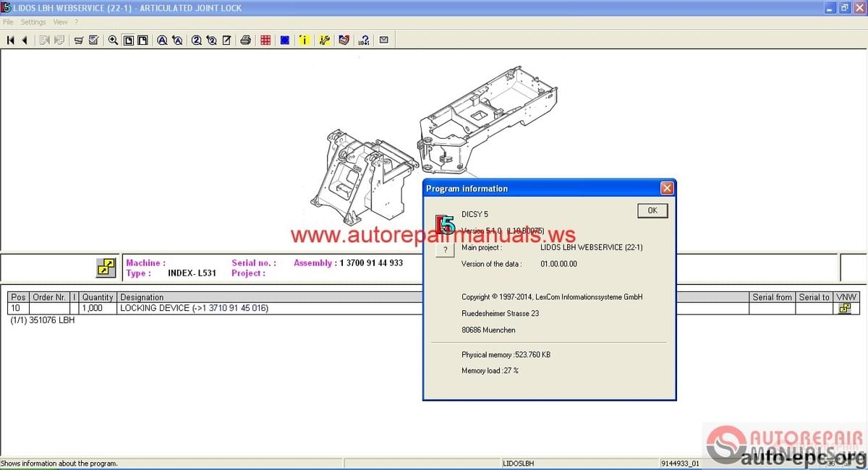Click the circled A with arrow icon
The height and width of the screenshot is (470, 868).
[x=177, y=40]
